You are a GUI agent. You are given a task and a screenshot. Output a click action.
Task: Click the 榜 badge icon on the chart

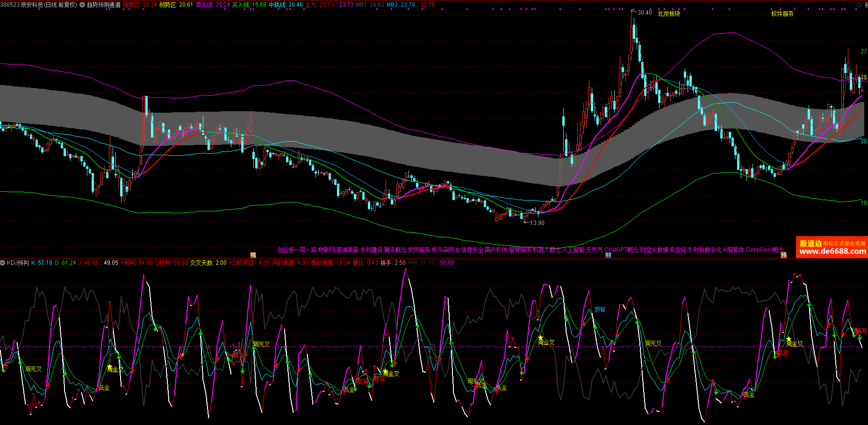253,255
